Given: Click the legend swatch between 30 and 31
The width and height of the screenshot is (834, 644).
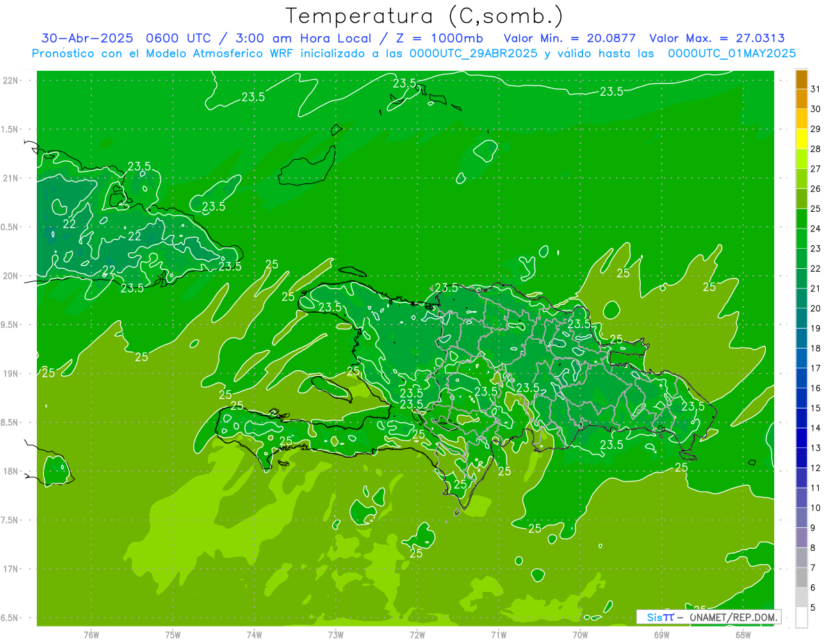Looking at the screenshot, I should tap(802, 99).
